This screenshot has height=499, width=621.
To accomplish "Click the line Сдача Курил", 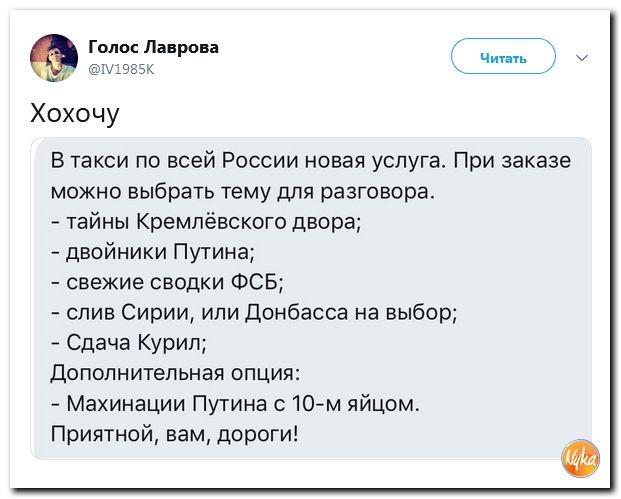I will 128,343.
